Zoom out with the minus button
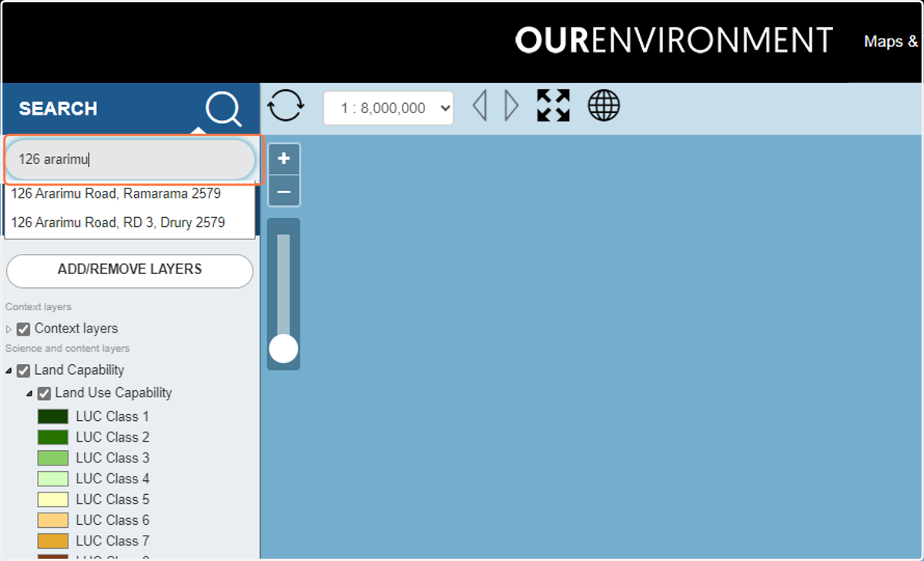Image resolution: width=924 pixels, height=561 pixels. 284,191
